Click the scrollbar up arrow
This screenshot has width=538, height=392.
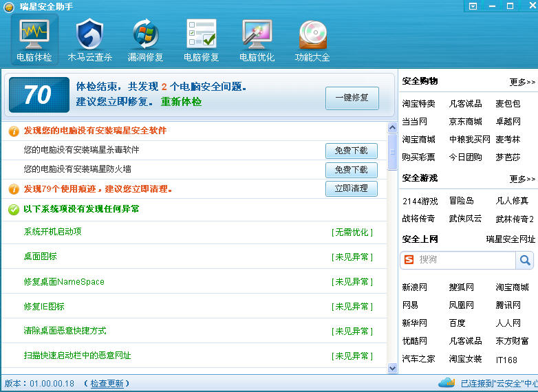coord(392,128)
